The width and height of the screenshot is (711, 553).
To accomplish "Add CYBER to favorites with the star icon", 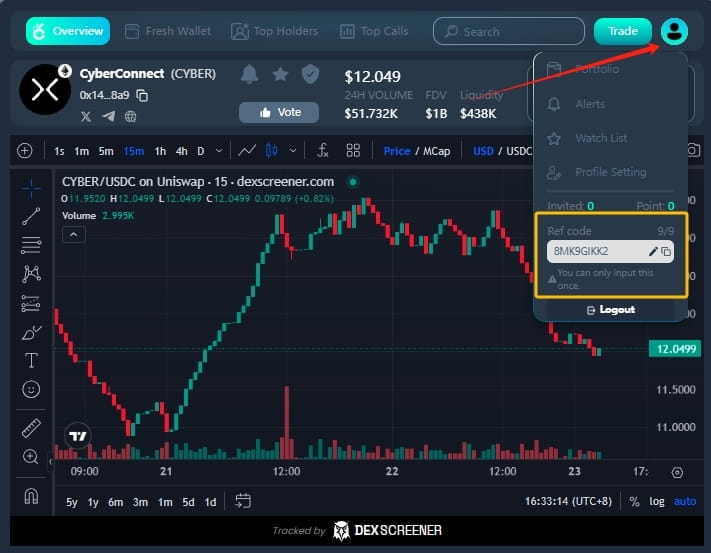I will [280, 74].
